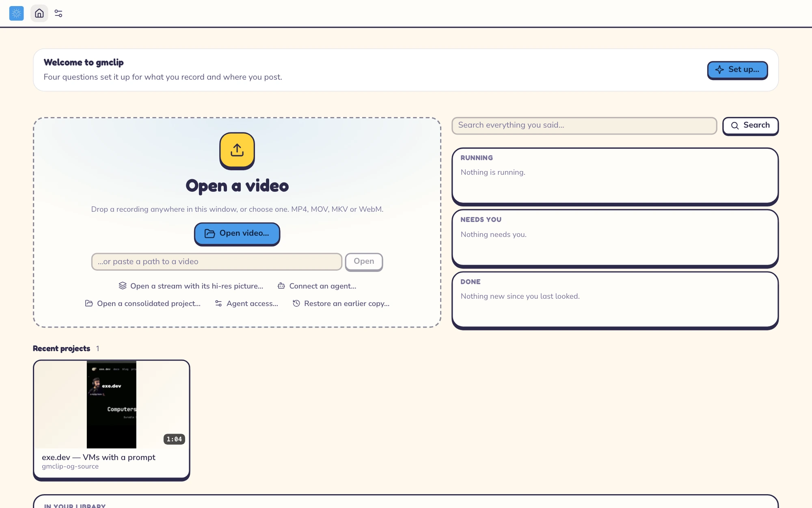Click the Open button beside path field
The width and height of the screenshot is (812, 508).
click(x=364, y=262)
